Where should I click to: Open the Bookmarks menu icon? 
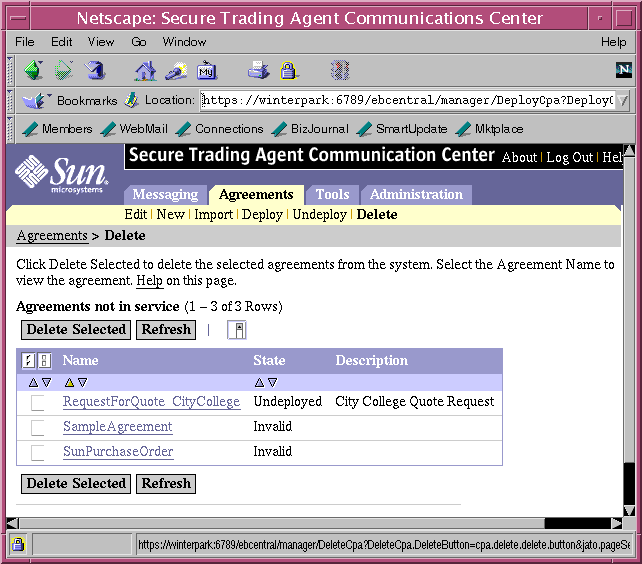[x=36, y=100]
